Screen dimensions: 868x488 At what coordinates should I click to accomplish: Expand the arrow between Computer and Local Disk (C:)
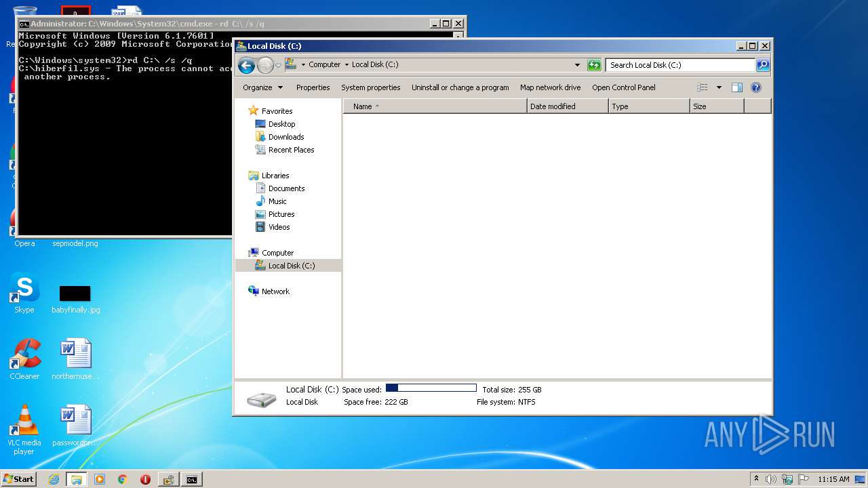pos(347,65)
